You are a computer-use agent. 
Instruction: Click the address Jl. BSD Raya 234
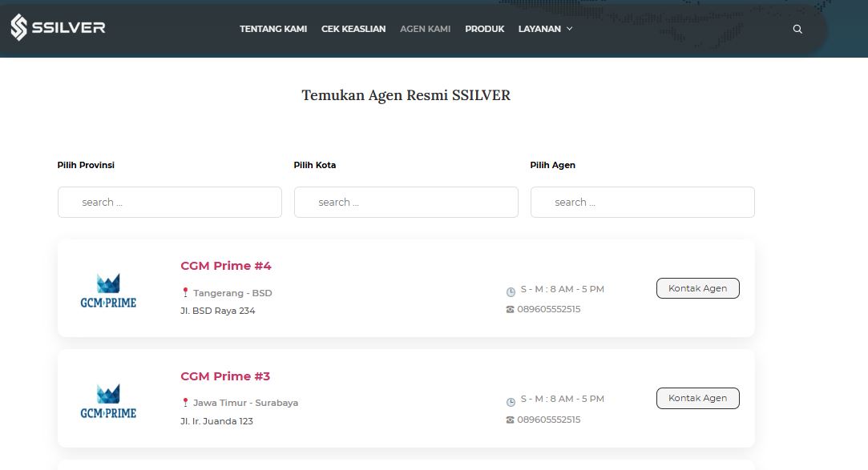(217, 311)
